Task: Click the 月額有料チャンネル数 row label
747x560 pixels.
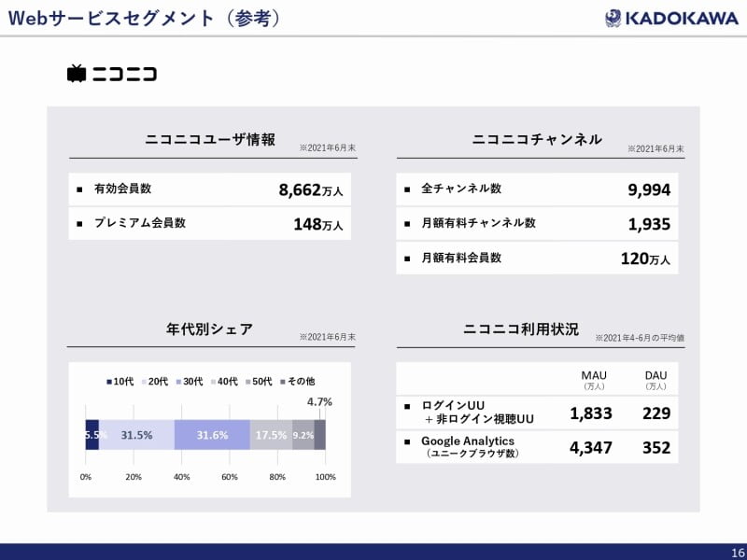Action: pos(479,223)
